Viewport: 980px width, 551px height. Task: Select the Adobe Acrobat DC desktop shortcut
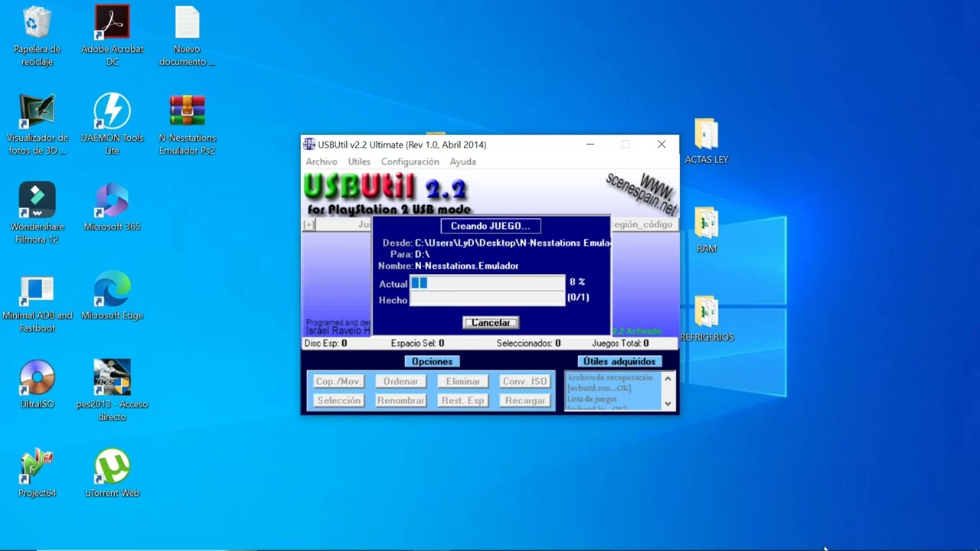pyautogui.click(x=113, y=36)
